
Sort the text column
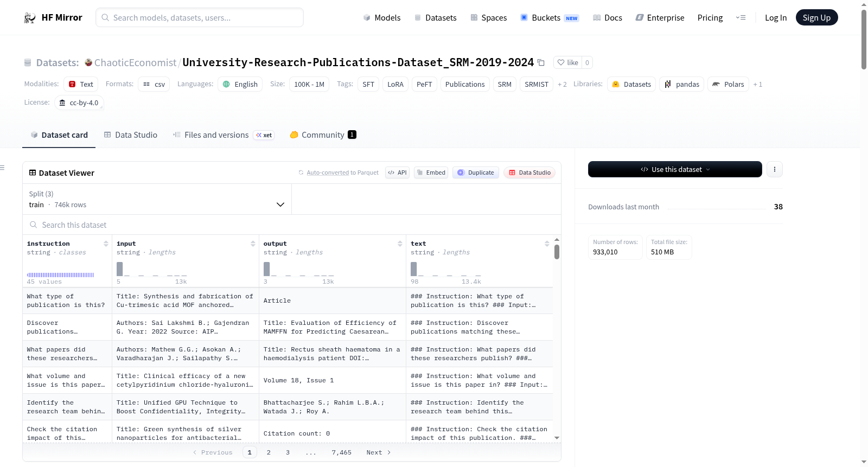[547, 244]
